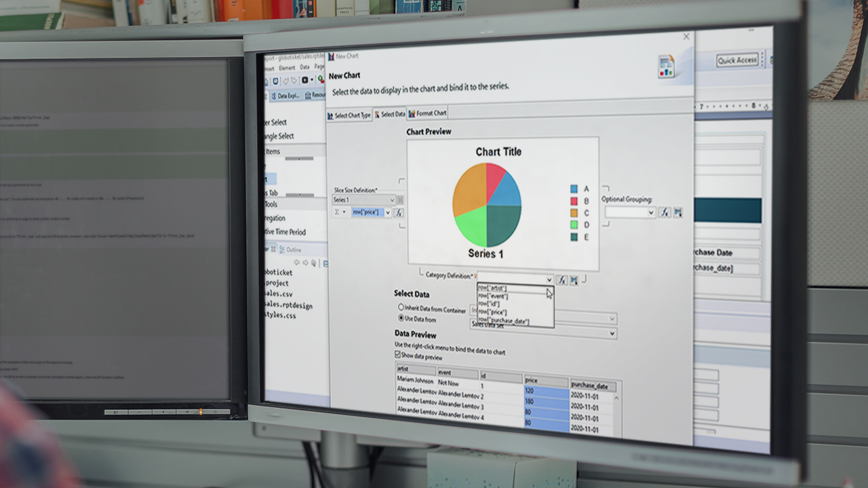Open expression builder for Category Definition
This screenshot has width=868, height=488.
561,279
